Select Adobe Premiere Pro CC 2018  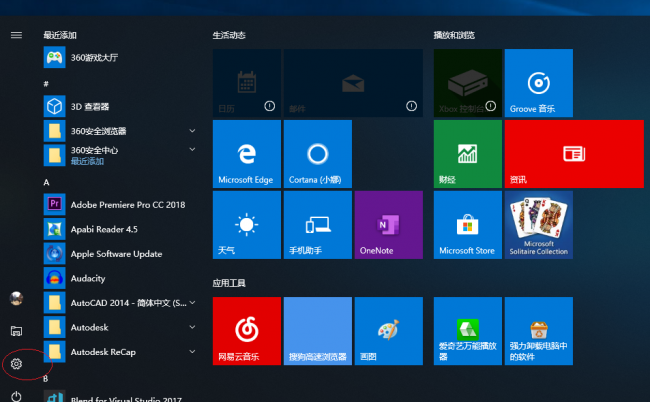[x=119, y=205]
